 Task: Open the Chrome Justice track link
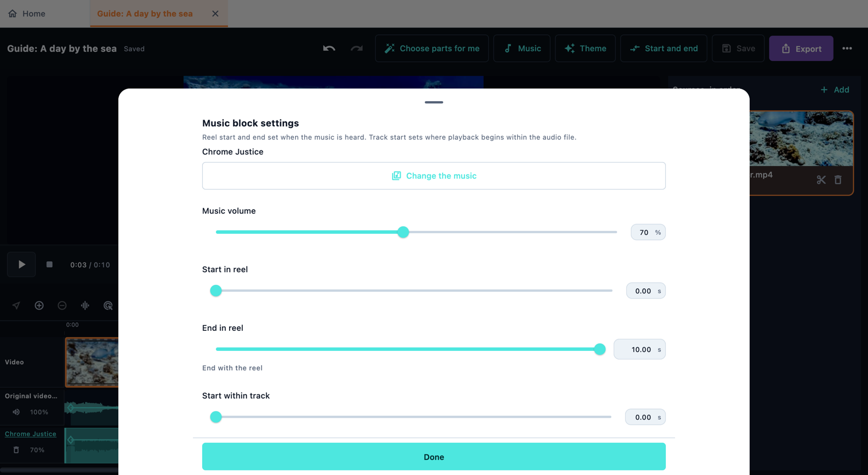pos(30,434)
